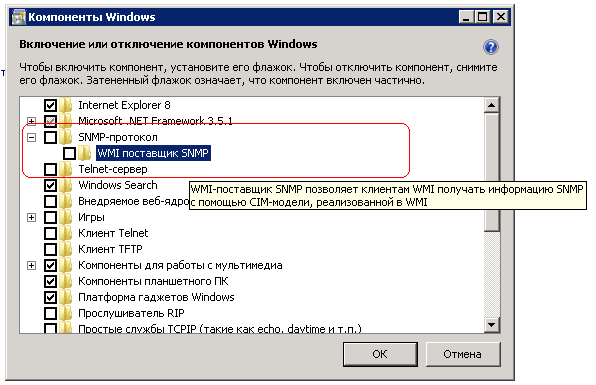Select the Прослушиватель RIP label
596x385 pixels.
point(131,313)
